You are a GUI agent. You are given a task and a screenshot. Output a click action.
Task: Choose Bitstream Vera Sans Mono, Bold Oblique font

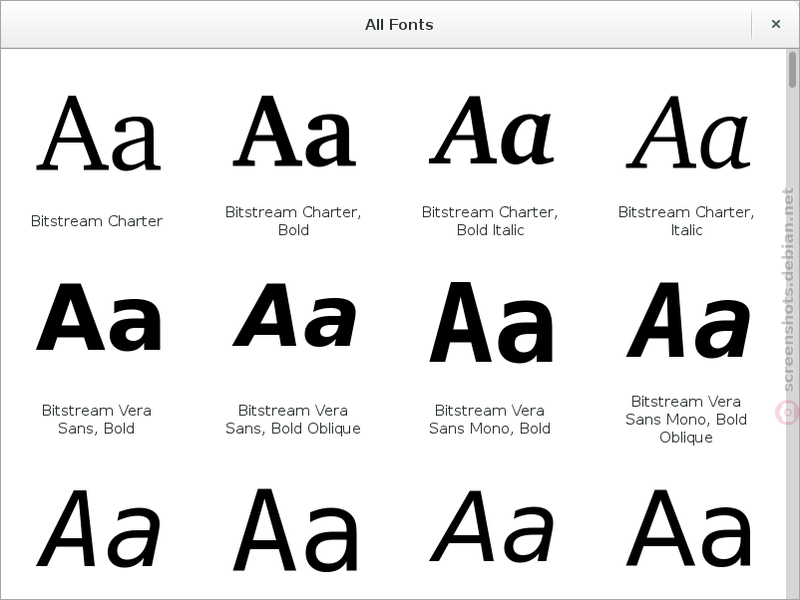click(686, 322)
